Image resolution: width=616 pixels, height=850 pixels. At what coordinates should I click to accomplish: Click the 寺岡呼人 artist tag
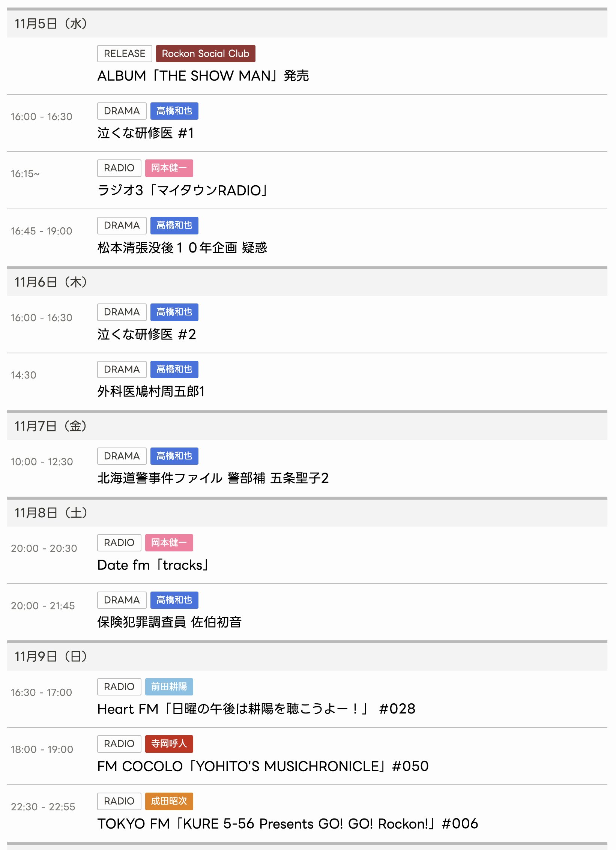tap(169, 744)
